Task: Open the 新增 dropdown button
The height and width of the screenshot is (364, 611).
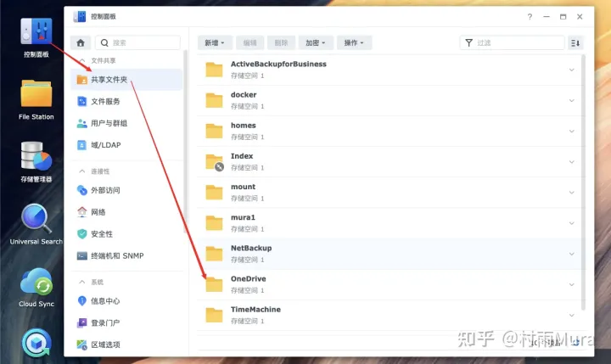Action: pos(215,43)
